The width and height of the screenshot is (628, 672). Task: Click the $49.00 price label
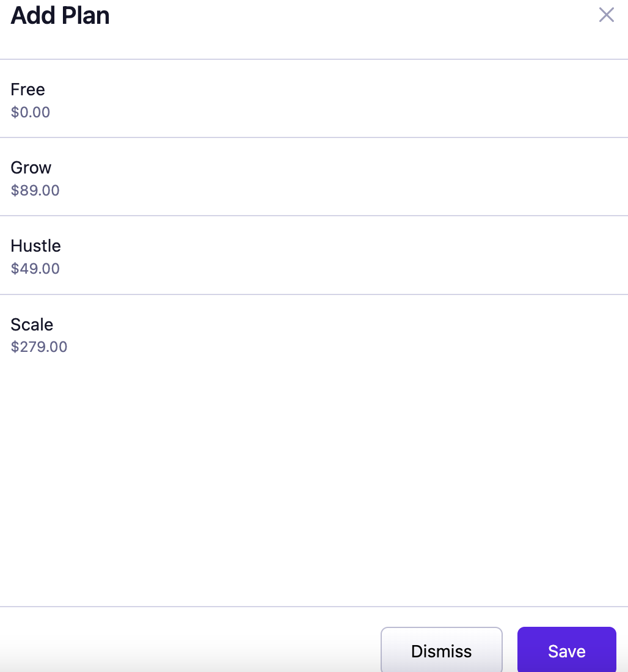pyautogui.click(x=35, y=269)
